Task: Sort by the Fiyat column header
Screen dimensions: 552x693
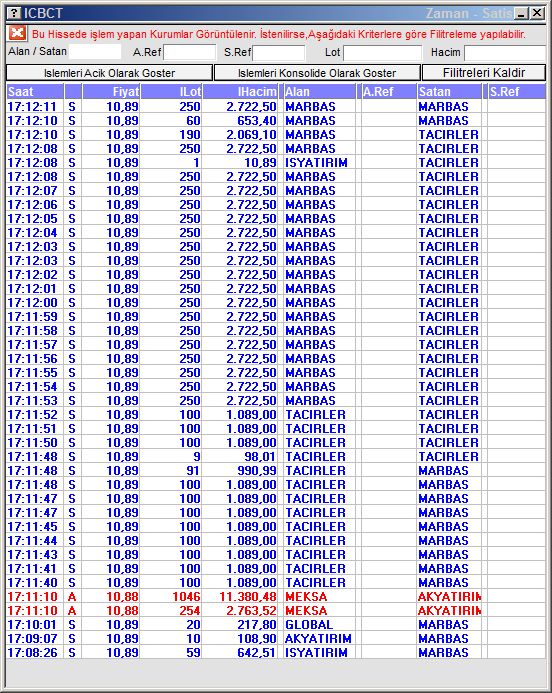Action: (x=111, y=91)
